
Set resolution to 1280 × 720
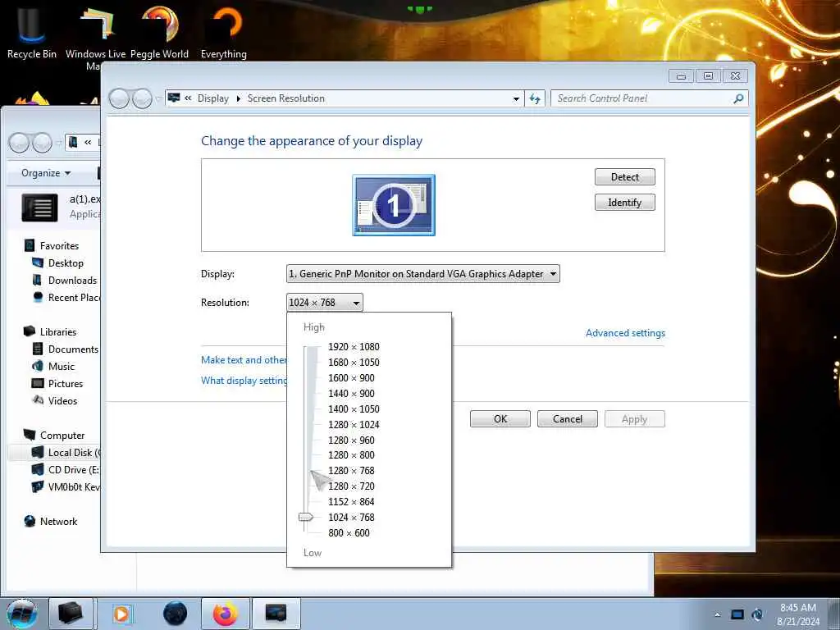point(351,486)
